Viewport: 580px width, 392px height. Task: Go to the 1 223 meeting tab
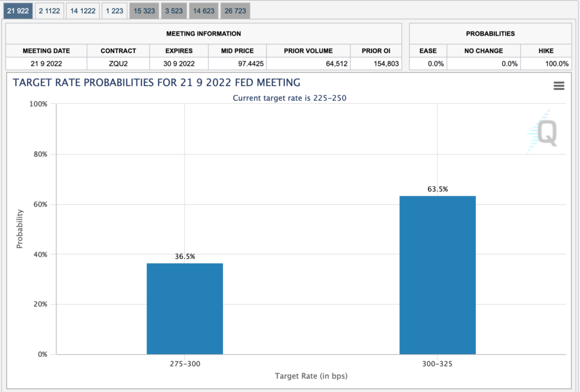point(114,11)
